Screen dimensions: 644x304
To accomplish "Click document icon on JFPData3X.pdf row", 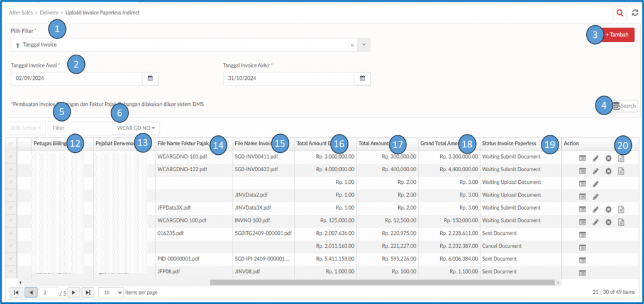I will 621,210.
